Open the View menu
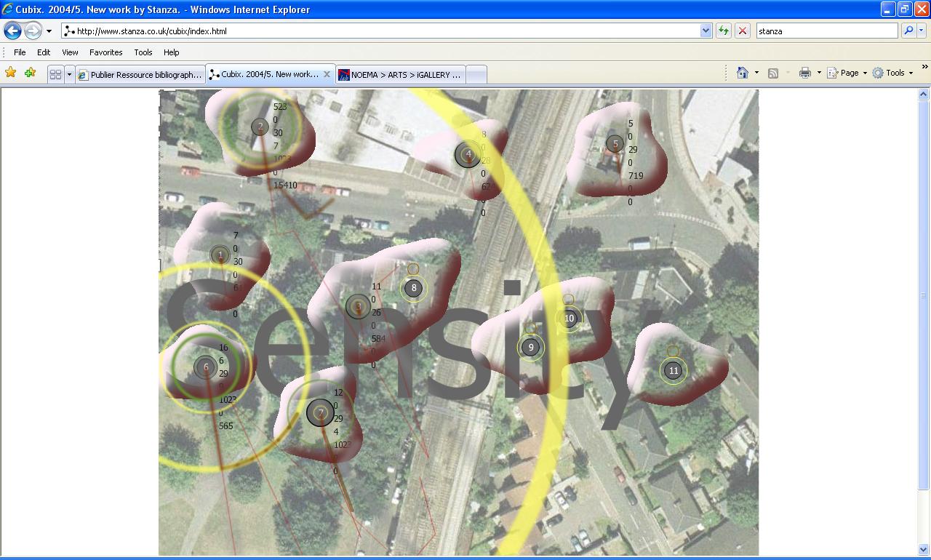Screen dimensions: 931x560 70,52
